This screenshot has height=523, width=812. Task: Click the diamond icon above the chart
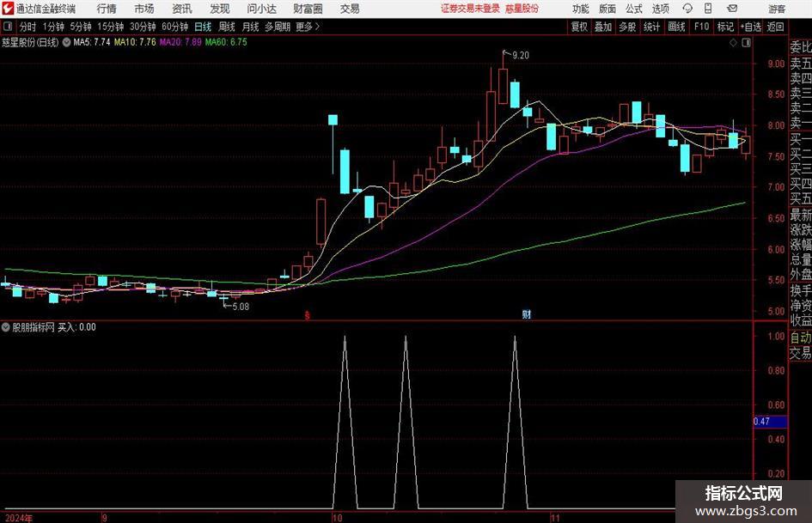coord(733,43)
